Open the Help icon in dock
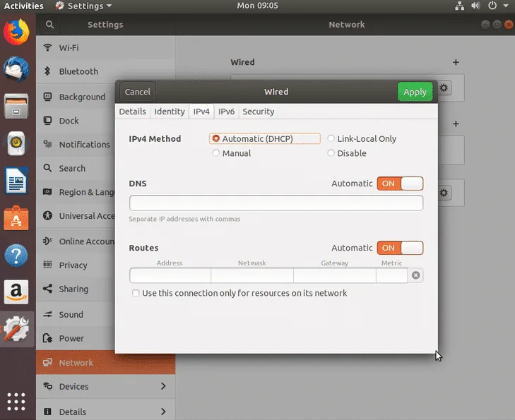Screen dimensions: 515x420 click(x=16, y=256)
